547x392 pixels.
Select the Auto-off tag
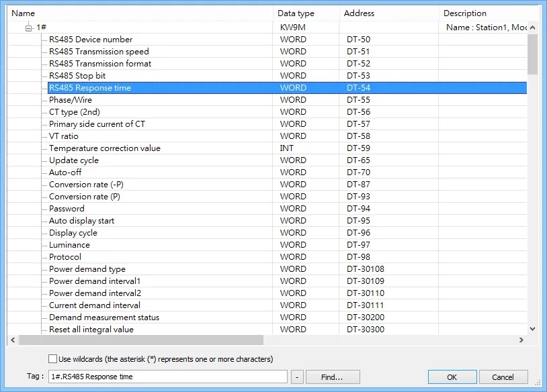pos(65,172)
